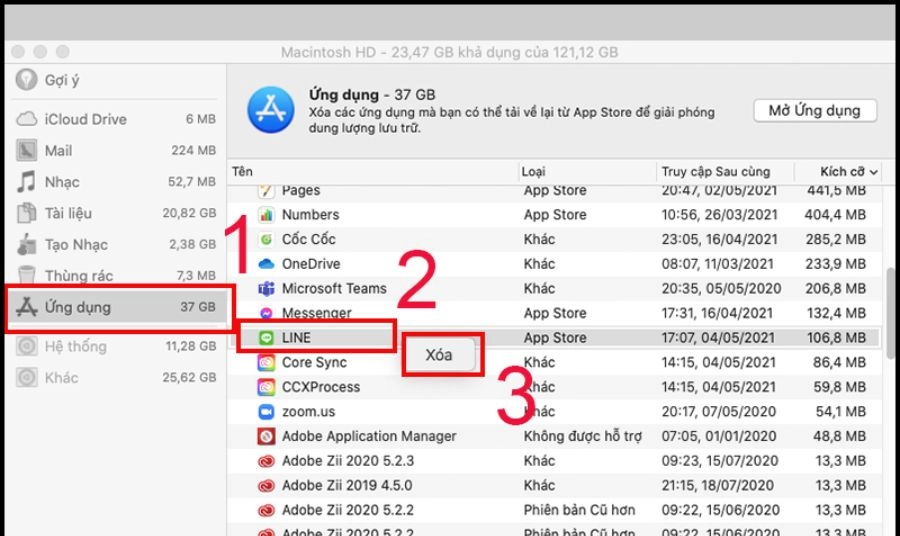Viewport: 900px width, 536px height.
Task: Click the Numbers app icon
Action: (x=266, y=215)
